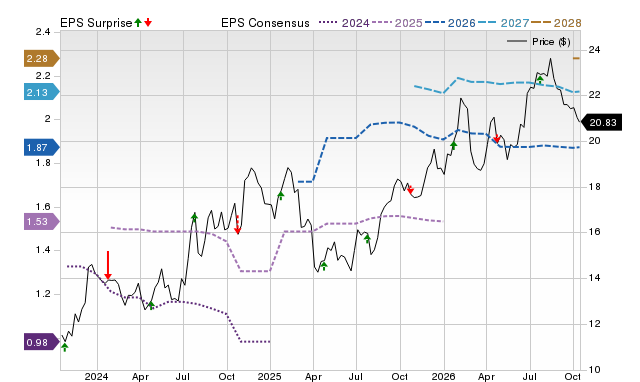Toggle the 2025 EPS consensus legend entry
The height and width of the screenshot is (382, 640).
(x=397, y=23)
